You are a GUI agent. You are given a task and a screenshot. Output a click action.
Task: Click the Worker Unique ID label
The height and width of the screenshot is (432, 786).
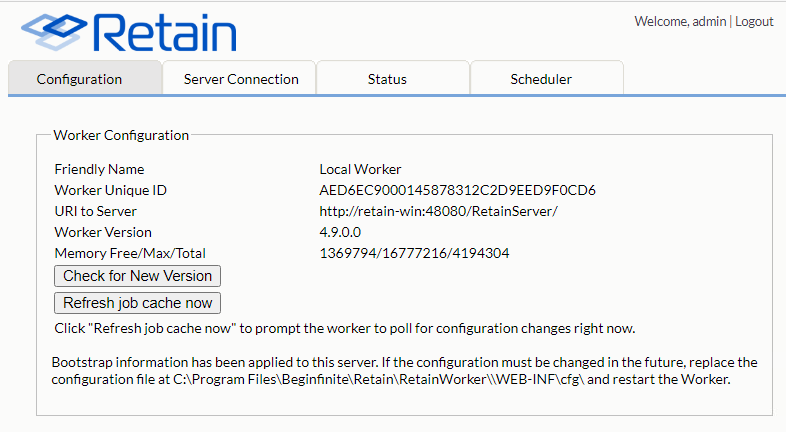pyautogui.click(x=110, y=190)
